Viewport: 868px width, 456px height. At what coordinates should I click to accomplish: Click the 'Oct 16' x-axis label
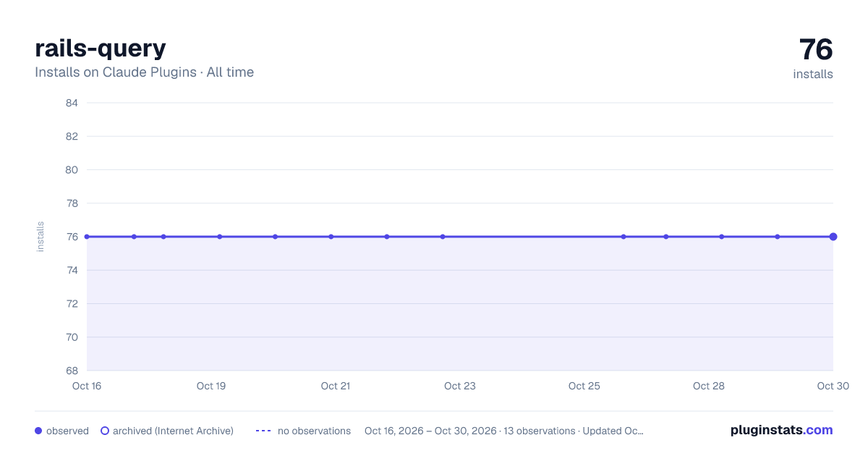click(87, 386)
